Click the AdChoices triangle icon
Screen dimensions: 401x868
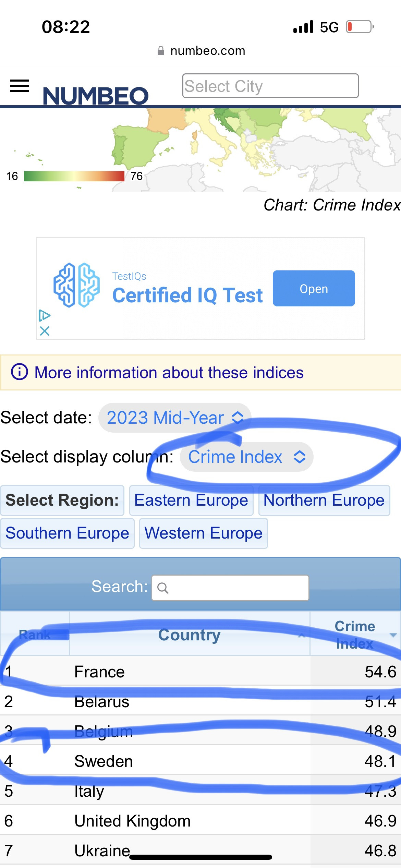coord(45,315)
